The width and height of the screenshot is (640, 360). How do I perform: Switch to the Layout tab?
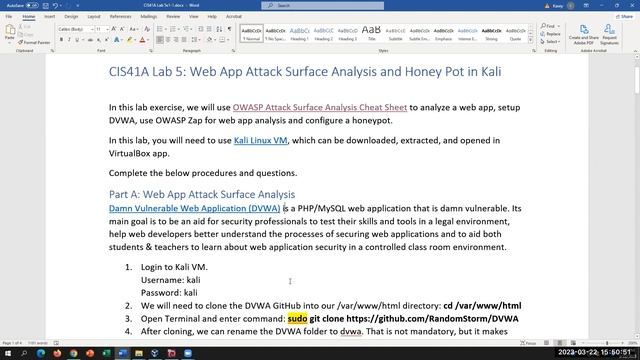pos(94,17)
